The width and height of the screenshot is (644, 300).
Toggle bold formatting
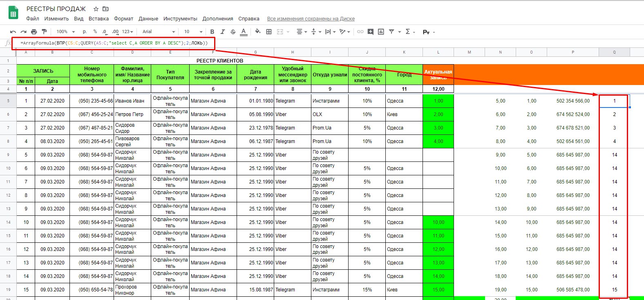(212, 32)
